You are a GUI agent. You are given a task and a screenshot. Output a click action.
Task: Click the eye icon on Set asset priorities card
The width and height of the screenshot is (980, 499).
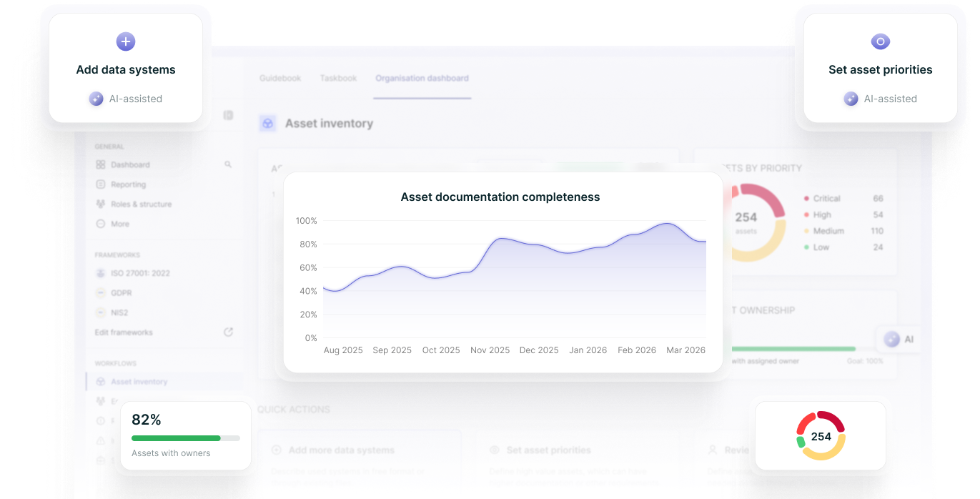(880, 41)
